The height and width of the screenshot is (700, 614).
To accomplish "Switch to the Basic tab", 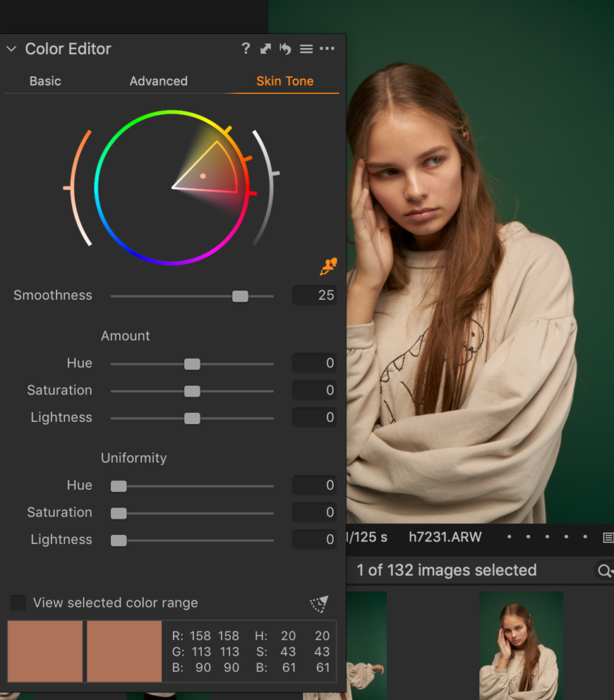I will [45, 81].
